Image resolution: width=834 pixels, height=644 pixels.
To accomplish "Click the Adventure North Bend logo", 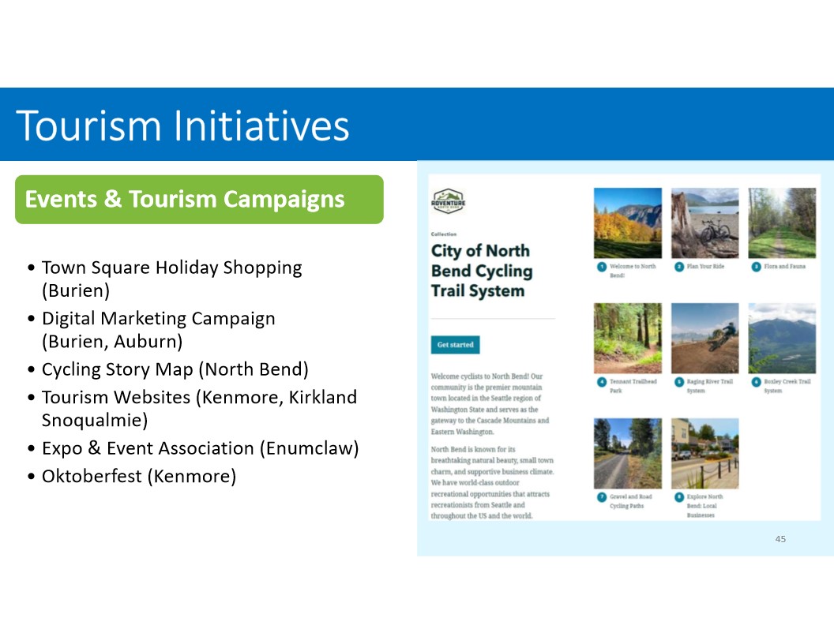I will 448,201.
